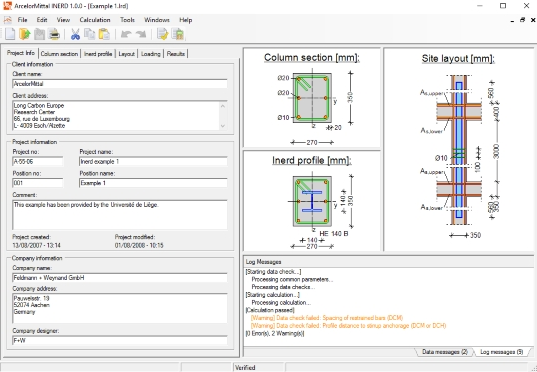
Task: Click the Save disk toolbar icon
Action: 39,34
